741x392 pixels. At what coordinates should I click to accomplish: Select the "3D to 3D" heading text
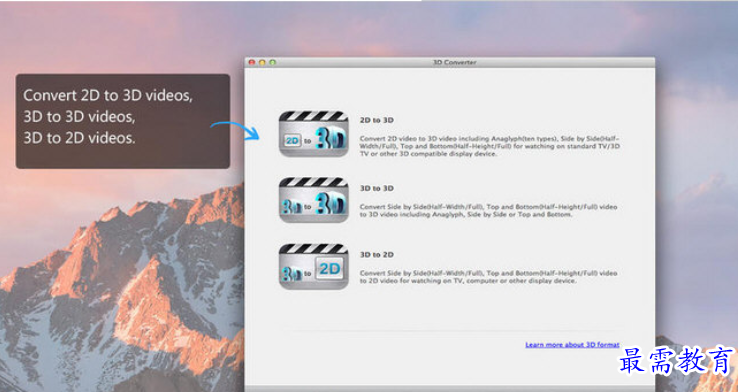[x=377, y=188]
